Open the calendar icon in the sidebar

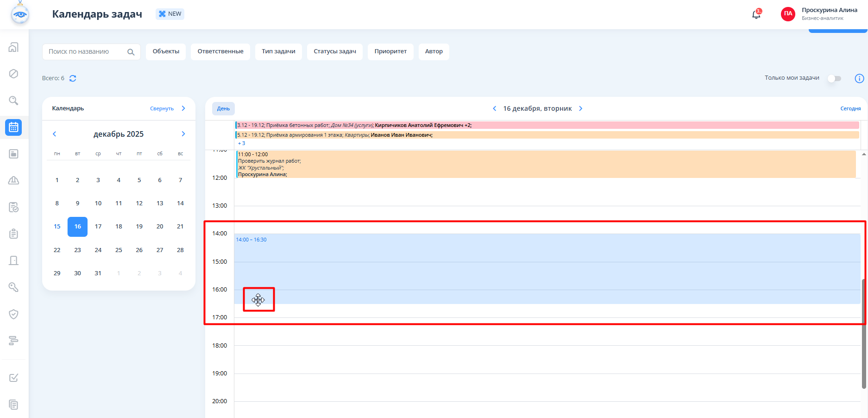pyautogui.click(x=13, y=127)
